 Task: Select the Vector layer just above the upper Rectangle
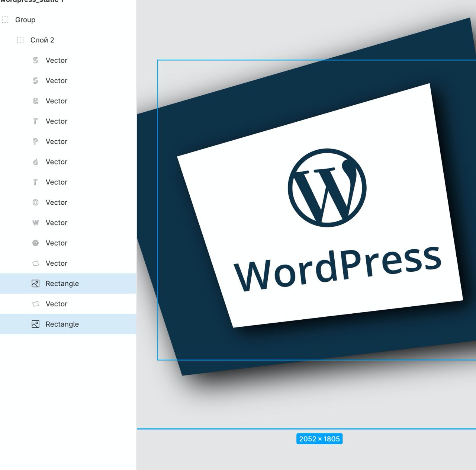(x=68, y=263)
